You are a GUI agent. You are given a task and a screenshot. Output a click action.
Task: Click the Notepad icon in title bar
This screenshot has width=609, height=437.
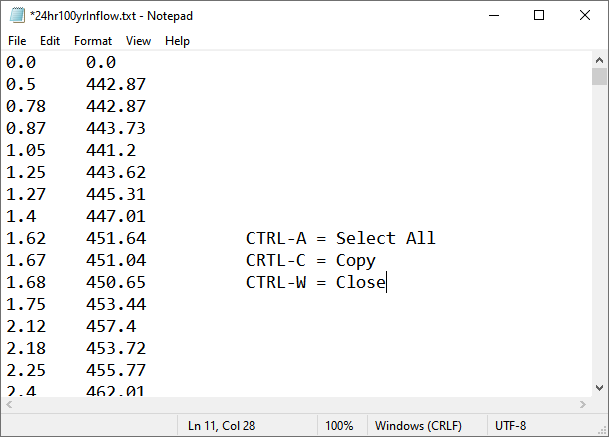click(16, 15)
